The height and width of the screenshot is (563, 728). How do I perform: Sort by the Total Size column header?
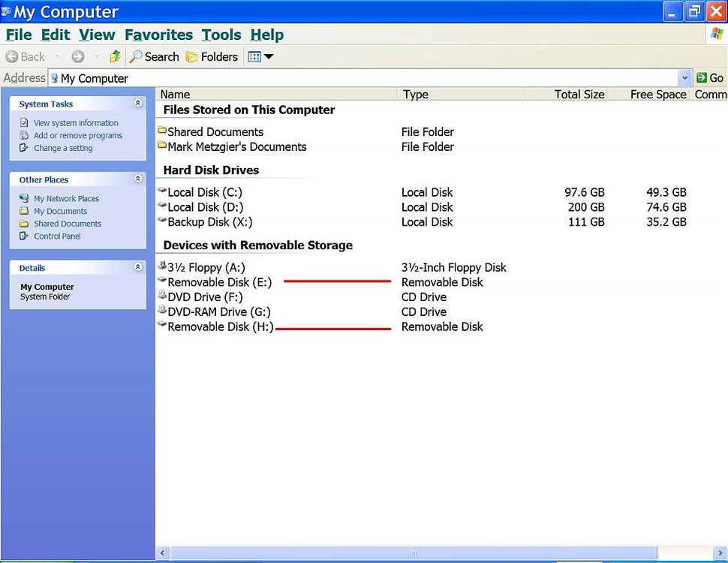click(x=567, y=95)
